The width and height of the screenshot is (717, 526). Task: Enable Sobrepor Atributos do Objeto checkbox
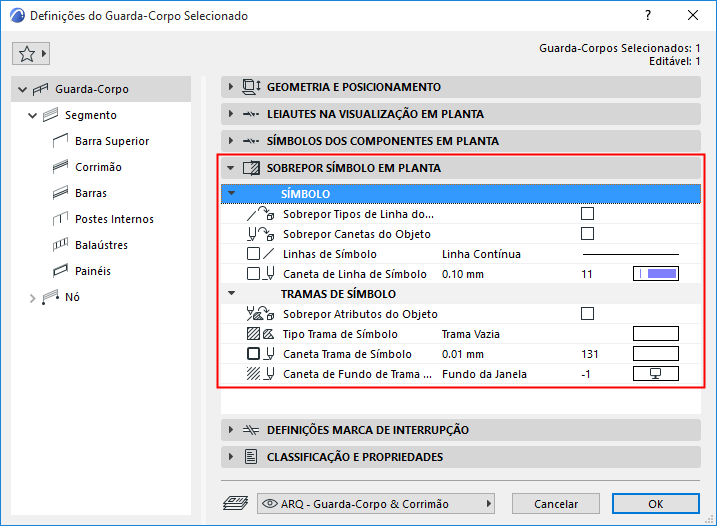[587, 314]
